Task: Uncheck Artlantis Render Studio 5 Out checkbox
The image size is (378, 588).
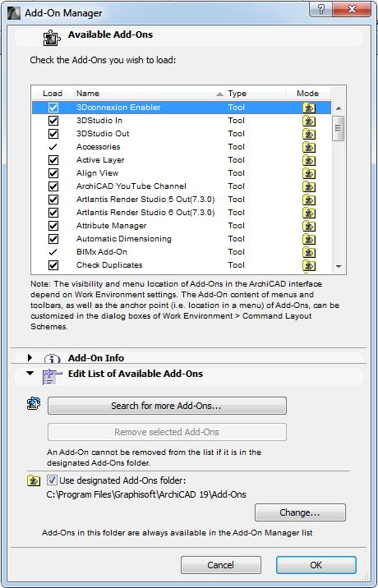Action: coord(53,200)
